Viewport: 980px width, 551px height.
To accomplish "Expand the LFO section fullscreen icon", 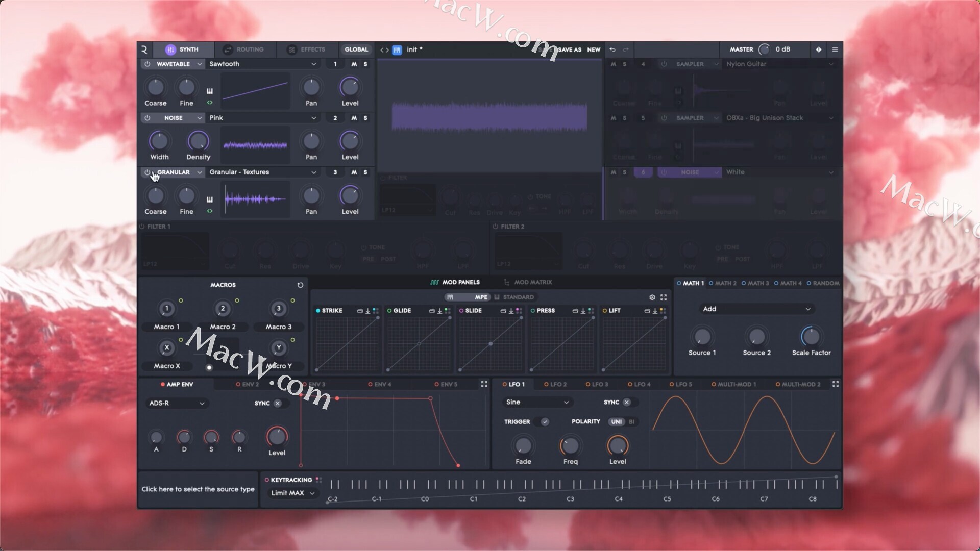I will [x=836, y=384].
